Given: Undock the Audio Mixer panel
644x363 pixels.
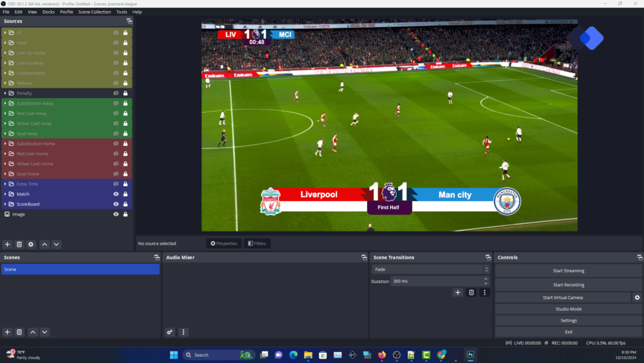Looking at the screenshot, I should (x=364, y=257).
